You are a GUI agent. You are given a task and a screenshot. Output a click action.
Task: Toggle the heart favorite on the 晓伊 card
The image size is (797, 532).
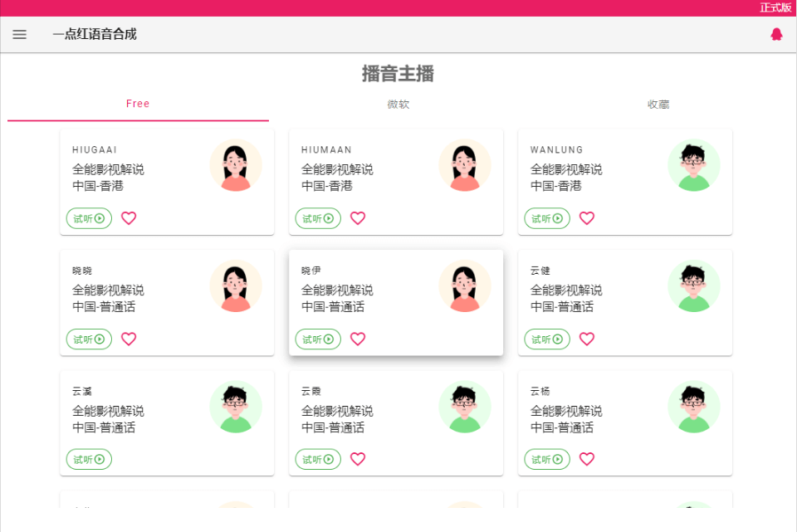[358, 339]
